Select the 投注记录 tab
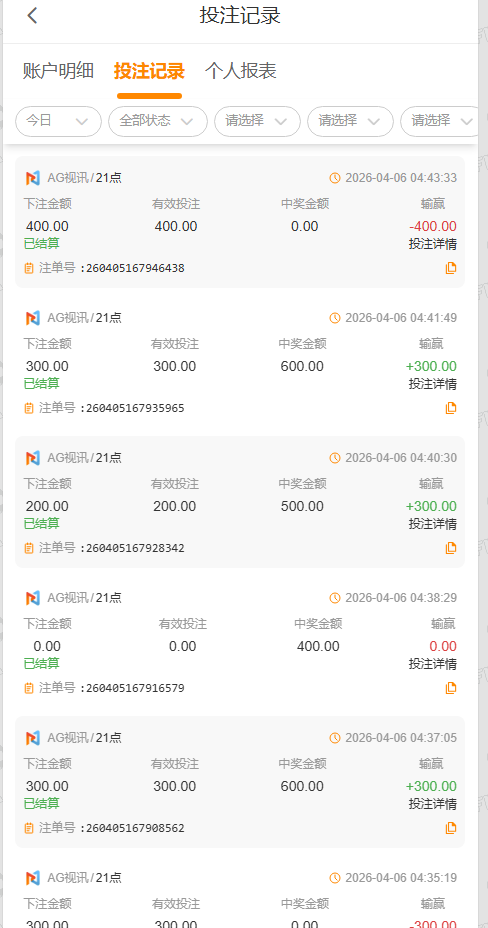The height and width of the screenshot is (928, 488). click(x=149, y=71)
